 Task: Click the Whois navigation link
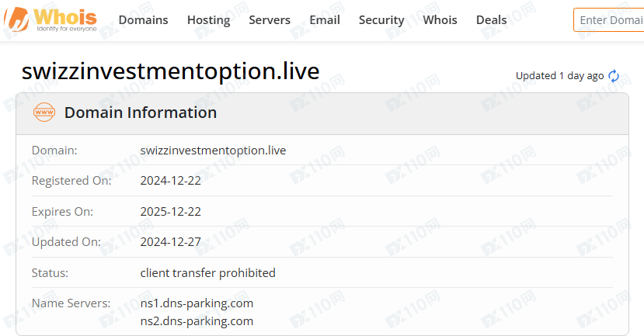coord(440,20)
